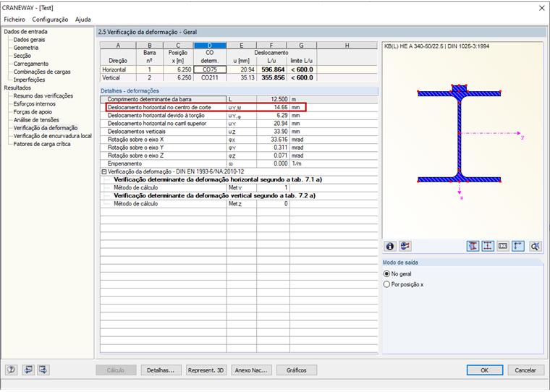Click 'Dados de entrada' tree root
Viewport: 550px width, 392px height.
tap(25, 32)
